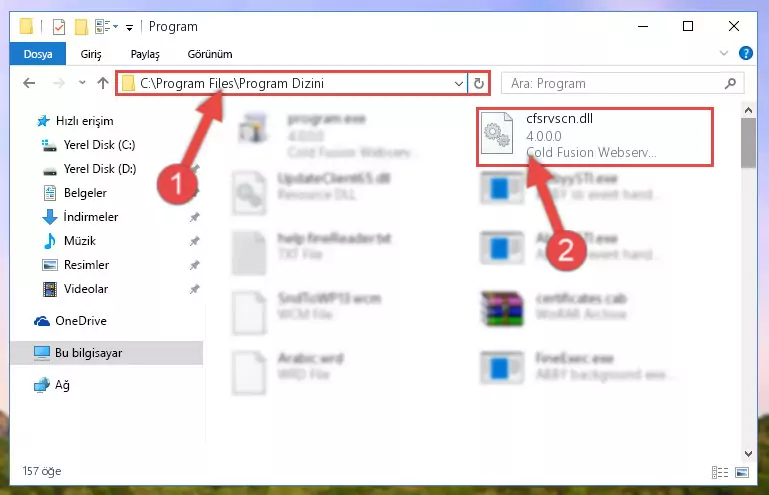Expand the ribbon with chevron

pos(724,53)
